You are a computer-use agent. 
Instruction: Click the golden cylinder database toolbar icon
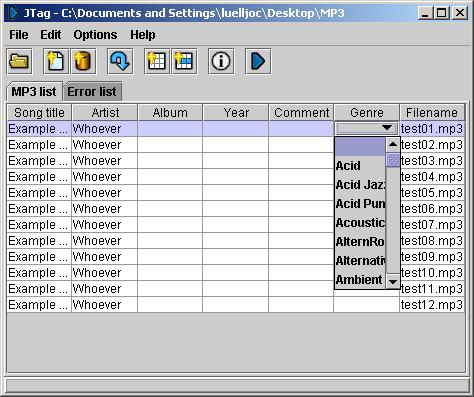pos(83,61)
